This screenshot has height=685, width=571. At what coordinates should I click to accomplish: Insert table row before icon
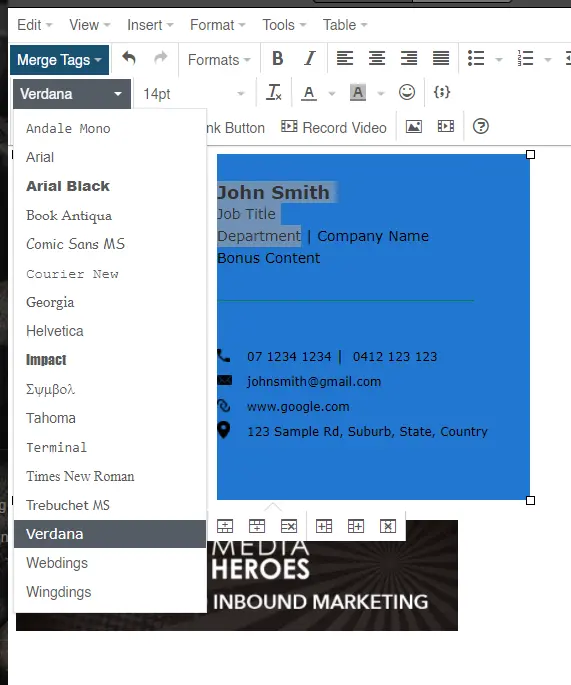click(225, 526)
